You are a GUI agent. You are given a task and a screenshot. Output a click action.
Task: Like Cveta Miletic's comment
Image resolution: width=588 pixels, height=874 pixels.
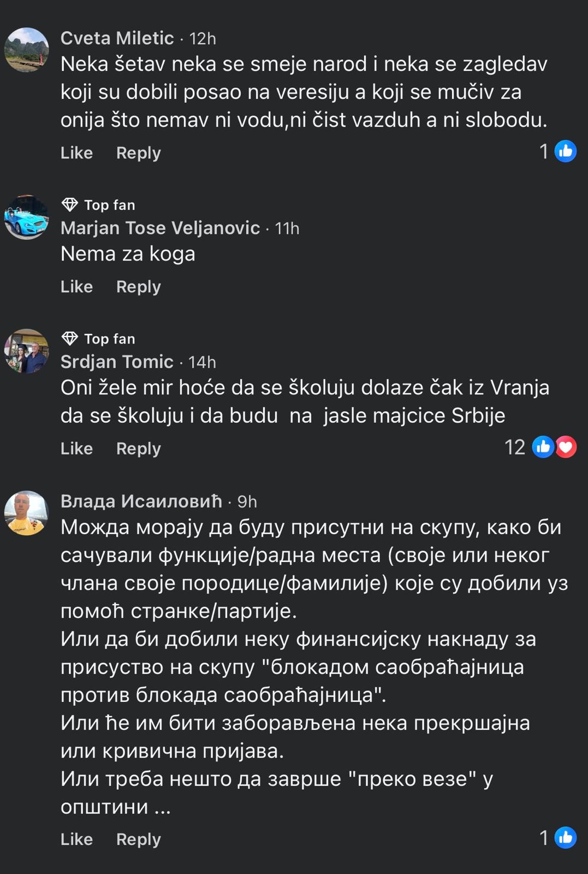click(76, 153)
